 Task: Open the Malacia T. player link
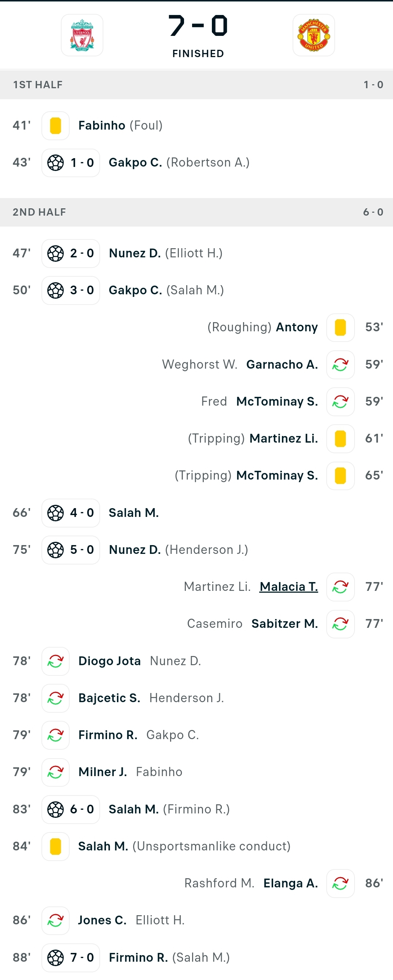pyautogui.click(x=289, y=586)
